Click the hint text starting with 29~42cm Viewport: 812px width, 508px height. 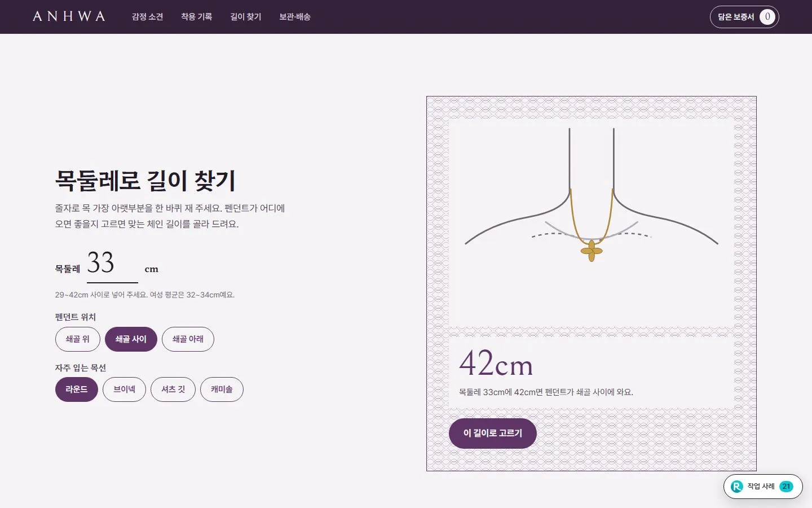145,295
